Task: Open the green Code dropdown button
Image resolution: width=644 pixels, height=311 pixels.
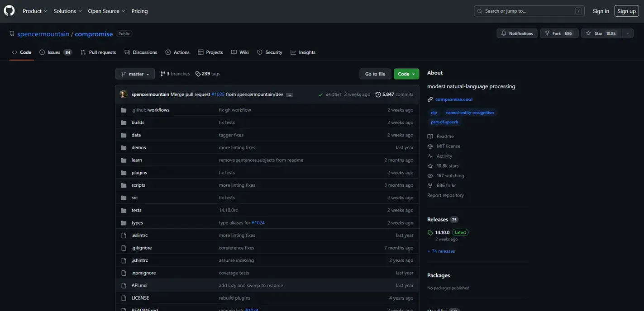Action: 406,74
